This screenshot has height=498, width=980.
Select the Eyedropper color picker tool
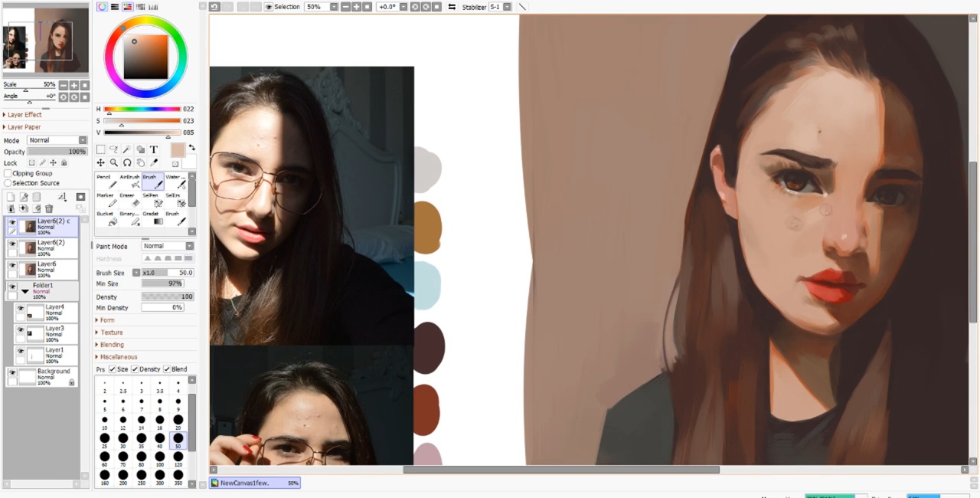(x=153, y=162)
